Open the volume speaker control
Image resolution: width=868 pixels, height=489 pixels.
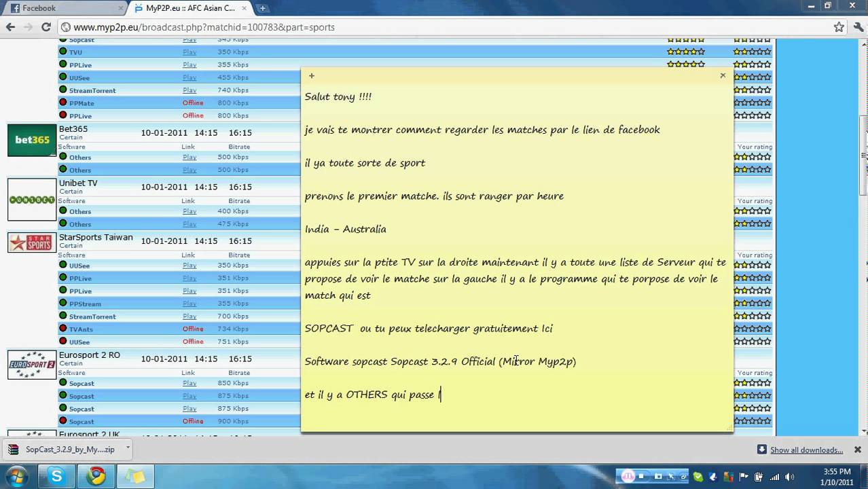pos(789,477)
